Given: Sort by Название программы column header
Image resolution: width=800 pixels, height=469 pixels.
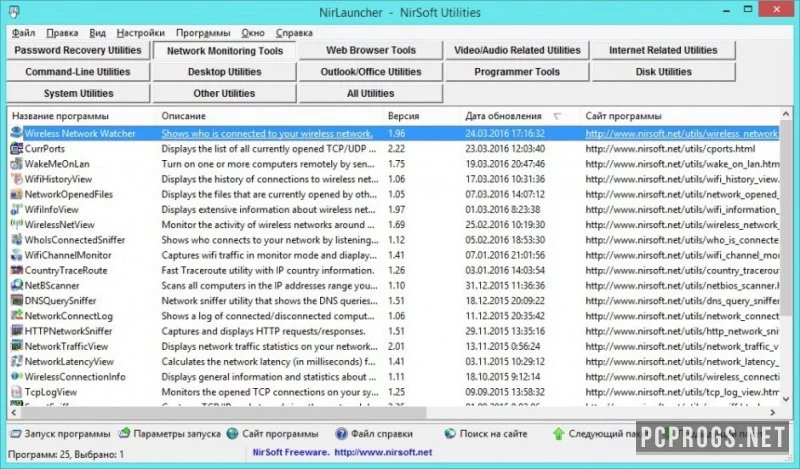Looking at the screenshot, I should pos(82,116).
